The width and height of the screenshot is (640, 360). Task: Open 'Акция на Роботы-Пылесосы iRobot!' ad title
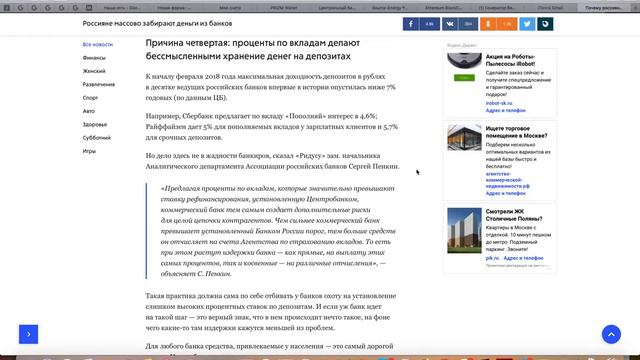point(510,60)
